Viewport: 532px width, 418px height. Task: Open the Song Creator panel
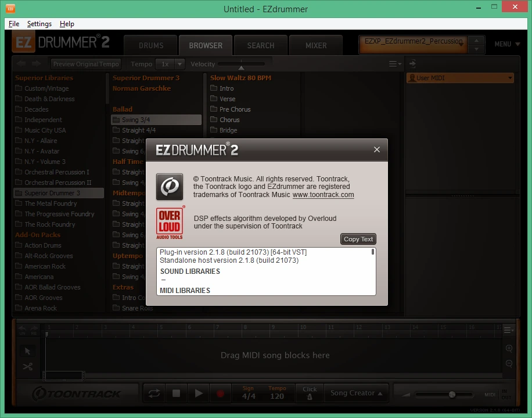[x=356, y=393]
